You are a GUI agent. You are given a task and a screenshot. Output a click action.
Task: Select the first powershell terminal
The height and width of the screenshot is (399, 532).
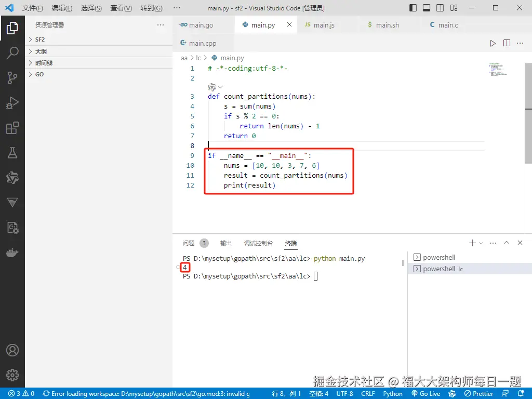pyautogui.click(x=470, y=257)
